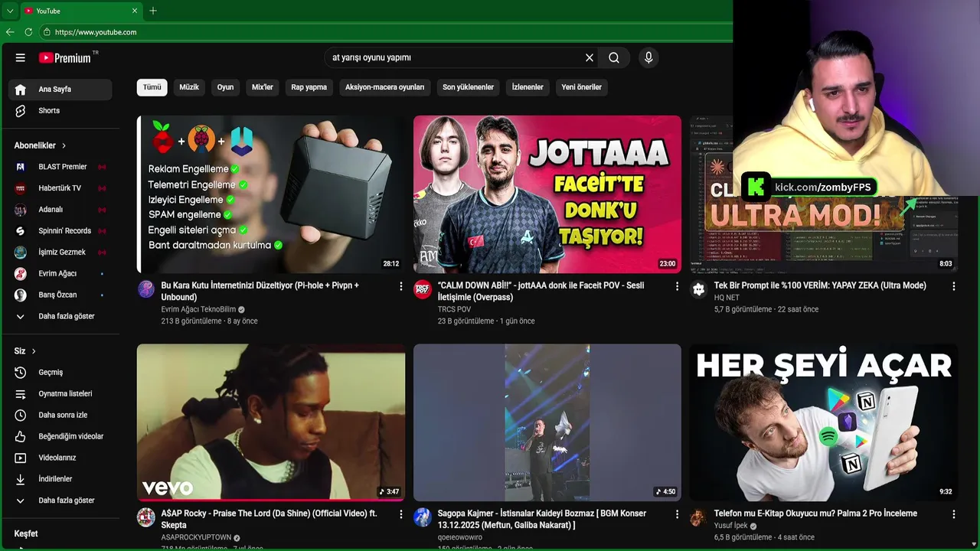Select the Tümü filter chip
The height and width of the screenshot is (551, 980).
point(152,87)
